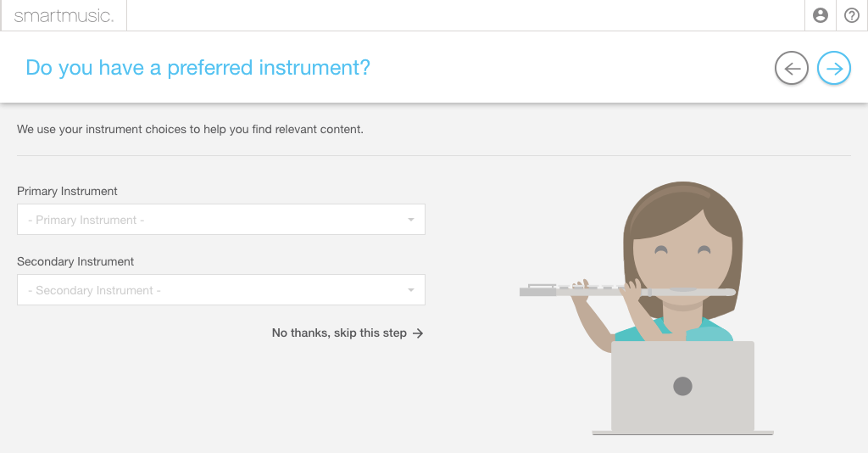This screenshot has height=453, width=868.
Task: Open the help question mark icon
Action: [851, 15]
